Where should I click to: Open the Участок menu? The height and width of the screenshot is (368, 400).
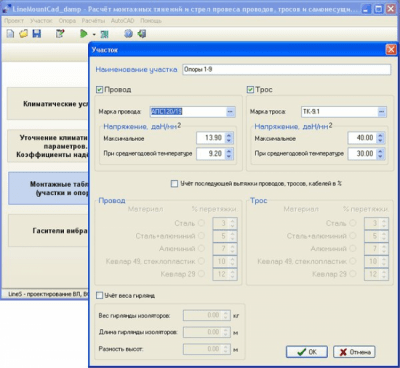(x=41, y=21)
